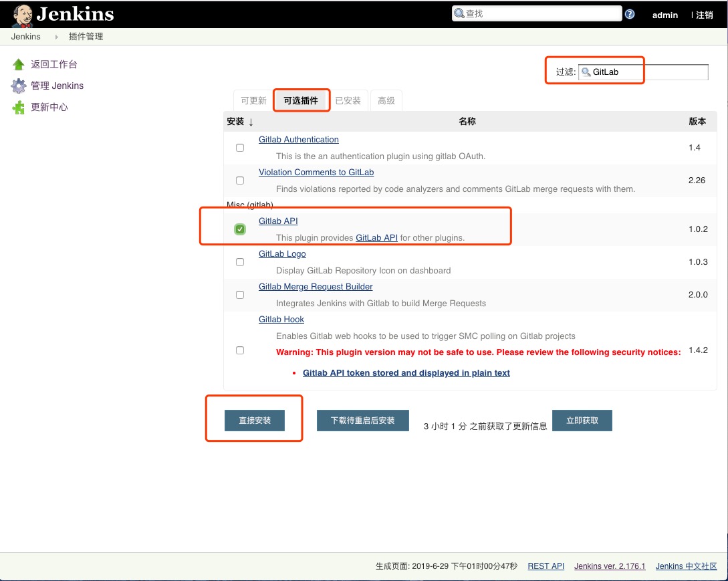
Task: Click the puzzle piece update center icon
Action: [19, 107]
